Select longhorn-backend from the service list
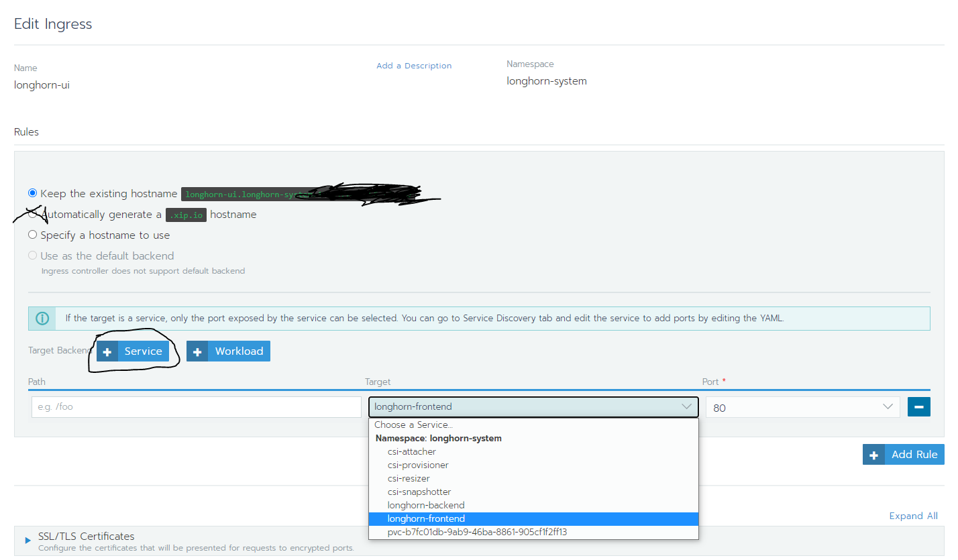Image resolution: width=958 pixels, height=560 pixels. coord(425,505)
